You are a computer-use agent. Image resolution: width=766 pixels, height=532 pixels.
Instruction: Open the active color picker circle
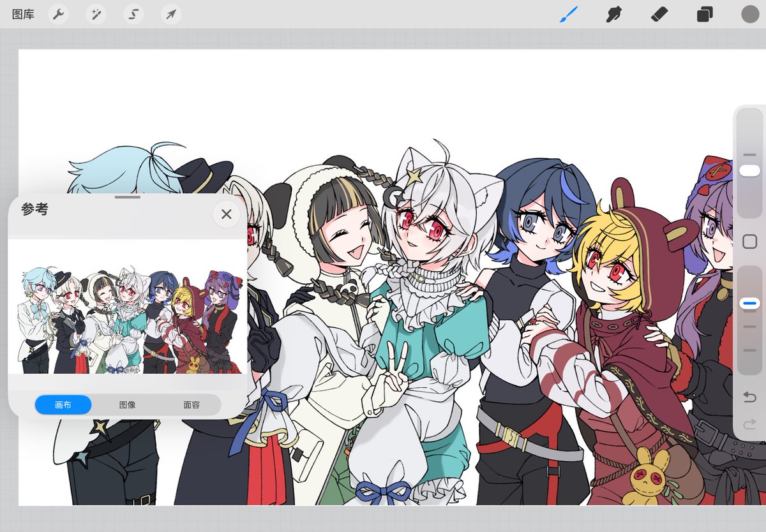pyautogui.click(x=750, y=14)
